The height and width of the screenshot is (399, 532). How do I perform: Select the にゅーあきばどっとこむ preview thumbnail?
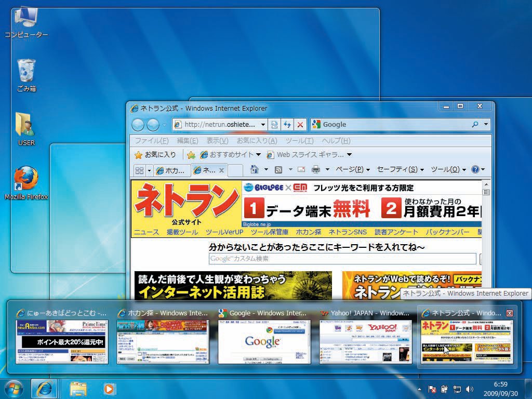62,342
